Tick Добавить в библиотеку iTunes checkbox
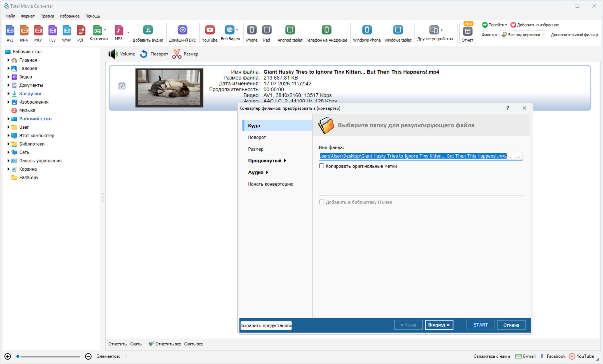 tap(322, 202)
